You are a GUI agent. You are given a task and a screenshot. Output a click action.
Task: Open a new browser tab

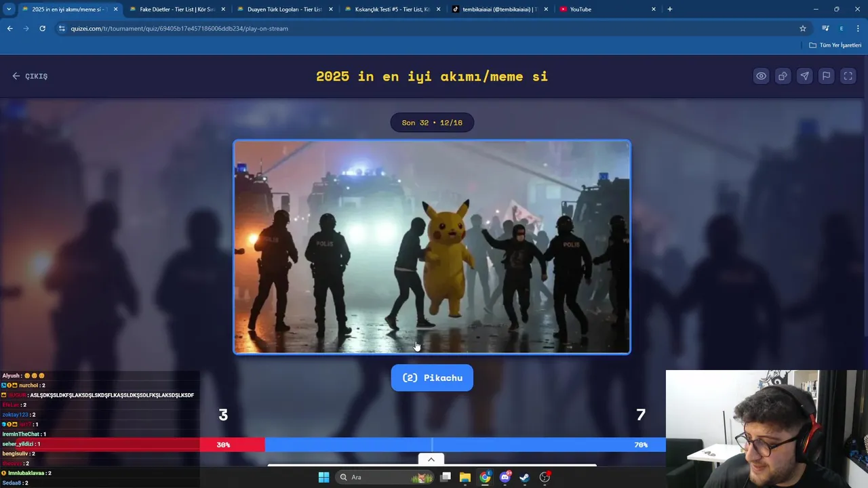coord(670,9)
